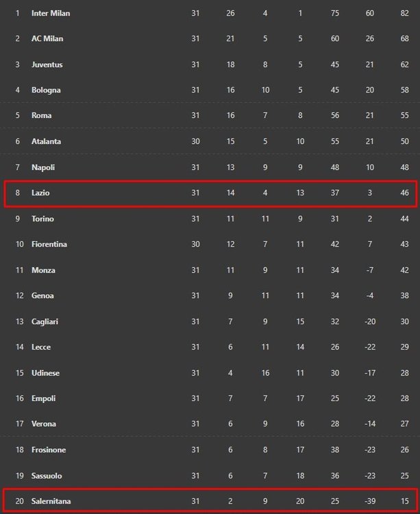The image size is (420, 514).
Task: Select the Empoli team name
Action: point(43,399)
